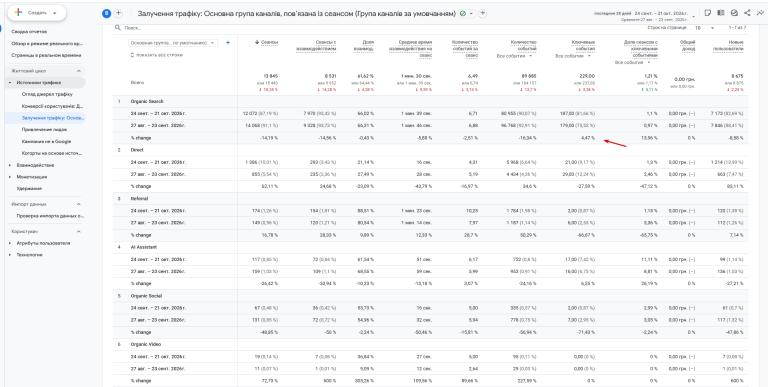Click total key events value 229,00
The image size is (768, 387).
click(587, 76)
